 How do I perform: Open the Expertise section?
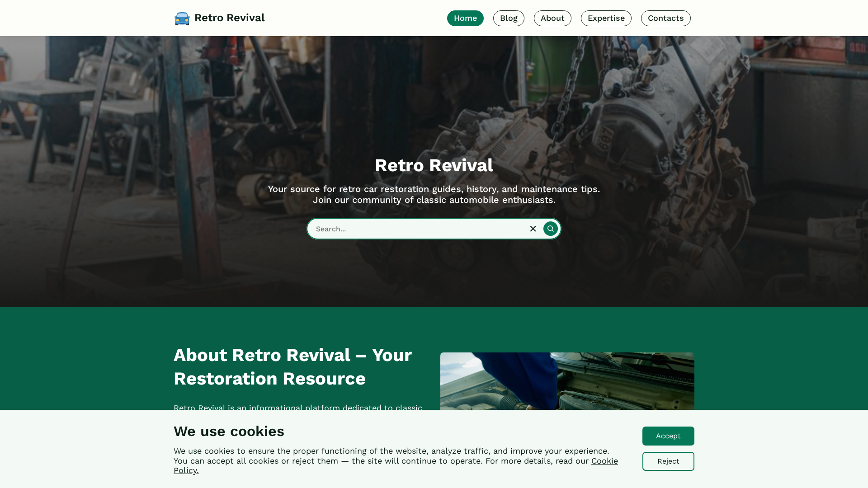point(606,19)
